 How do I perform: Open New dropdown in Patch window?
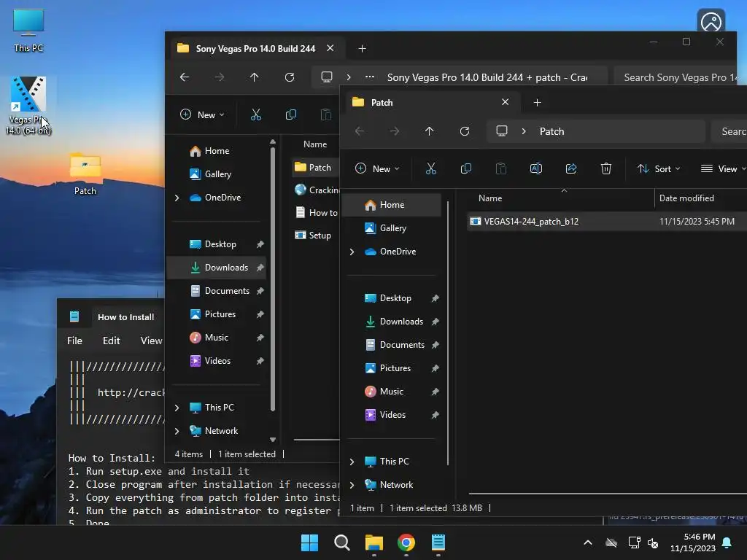point(377,168)
